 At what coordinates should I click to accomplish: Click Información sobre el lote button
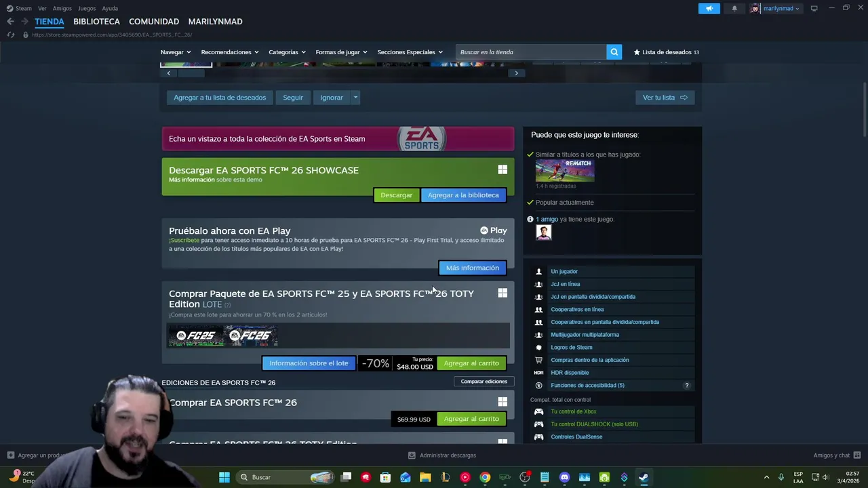(x=309, y=363)
